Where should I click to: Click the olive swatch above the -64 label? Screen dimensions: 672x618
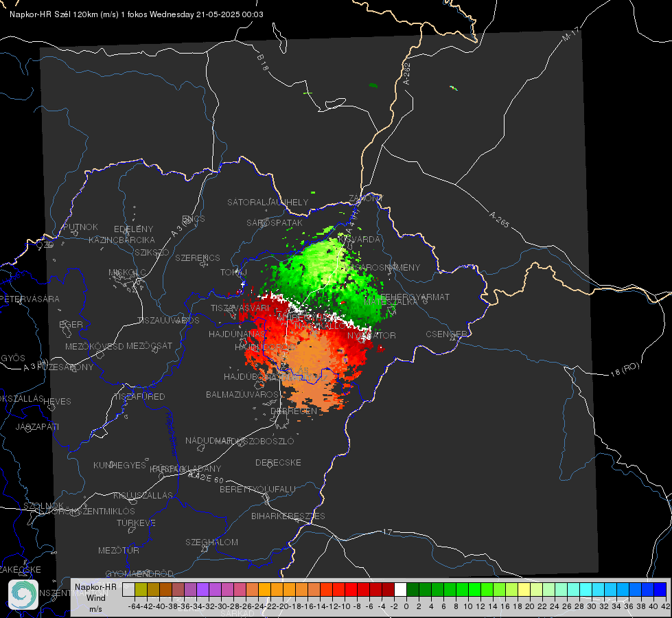coord(141,589)
